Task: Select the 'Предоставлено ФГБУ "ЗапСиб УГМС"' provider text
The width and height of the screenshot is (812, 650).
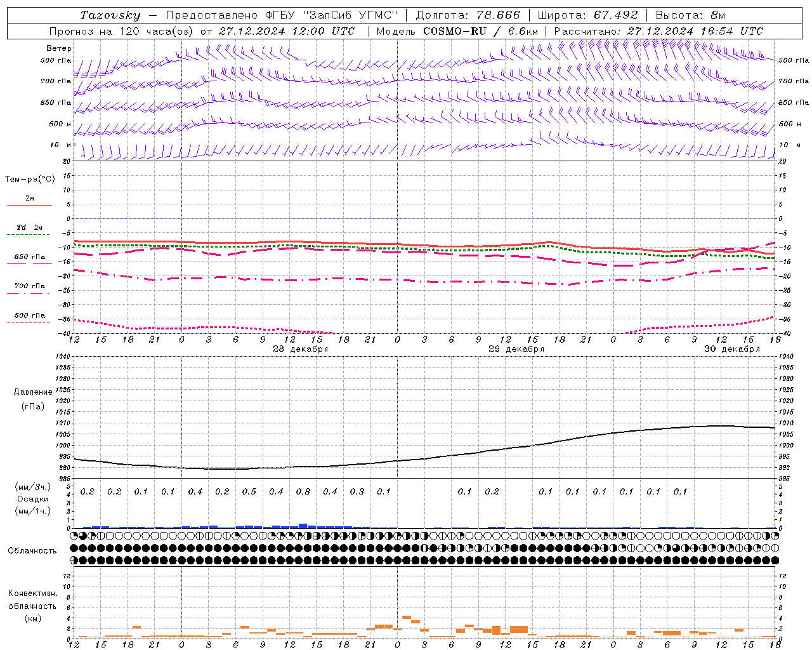Action: coord(282,15)
